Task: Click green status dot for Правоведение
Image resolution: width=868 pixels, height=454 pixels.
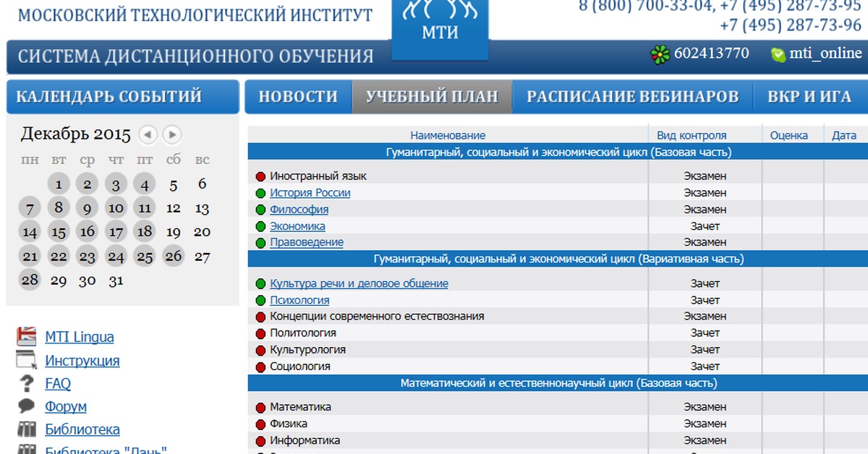Action: [x=261, y=243]
